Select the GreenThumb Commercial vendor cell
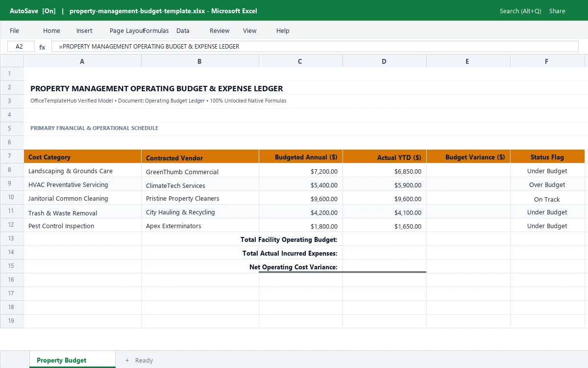 tap(200, 170)
